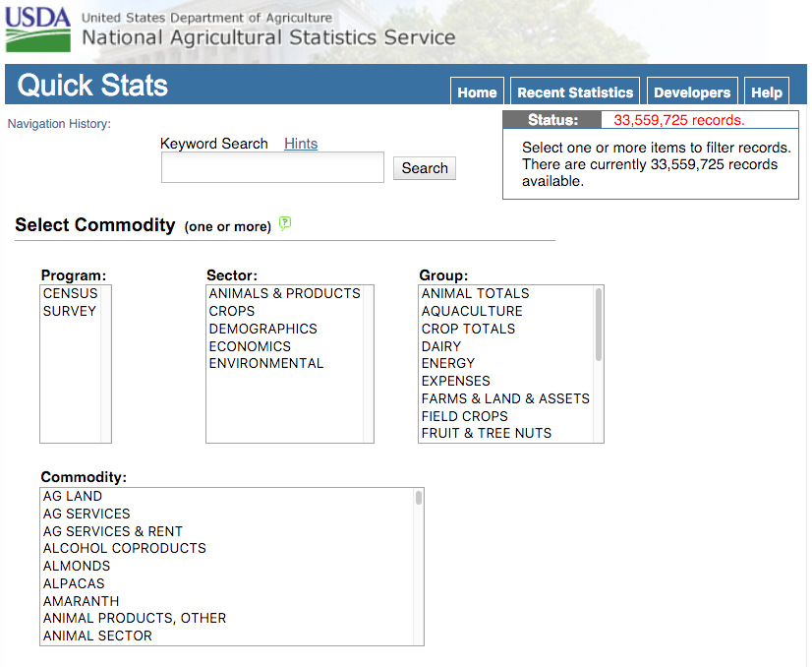Select ECONOMICS sector
Image resolution: width=812 pixels, height=667 pixels.
tap(285, 346)
